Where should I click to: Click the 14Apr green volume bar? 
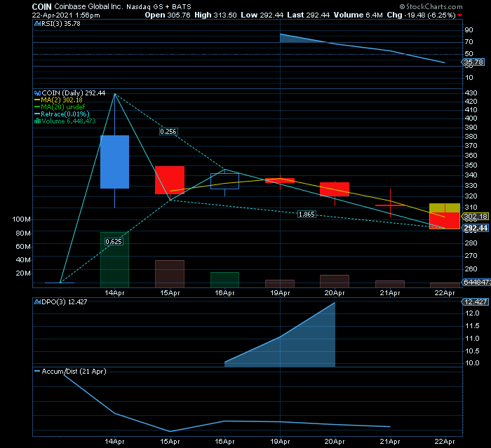pos(114,260)
